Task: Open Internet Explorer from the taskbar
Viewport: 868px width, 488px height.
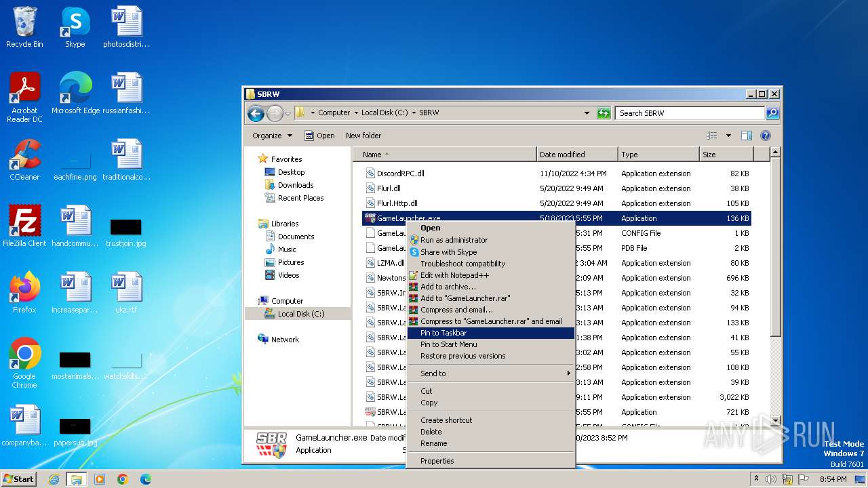Action: 54,479
